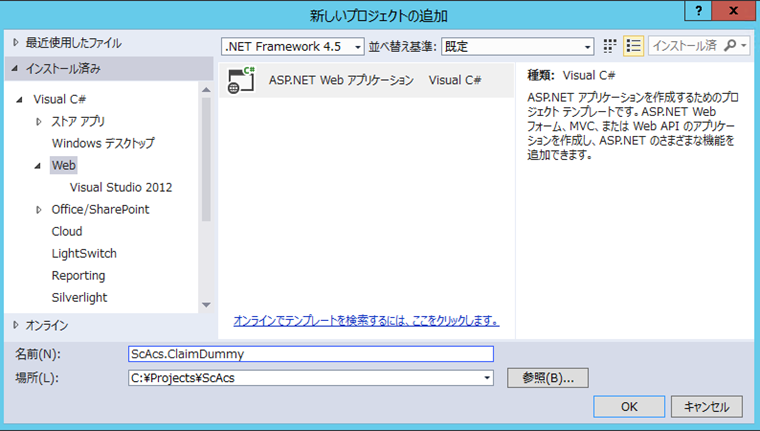
Task: Select the Office/SharePoint category
Action: pos(100,209)
